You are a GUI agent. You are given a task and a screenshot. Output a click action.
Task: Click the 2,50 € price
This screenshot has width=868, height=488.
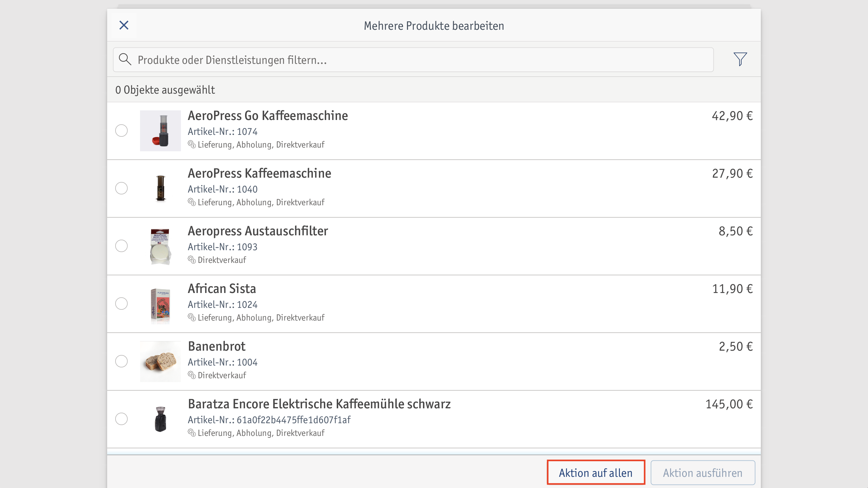736,347
